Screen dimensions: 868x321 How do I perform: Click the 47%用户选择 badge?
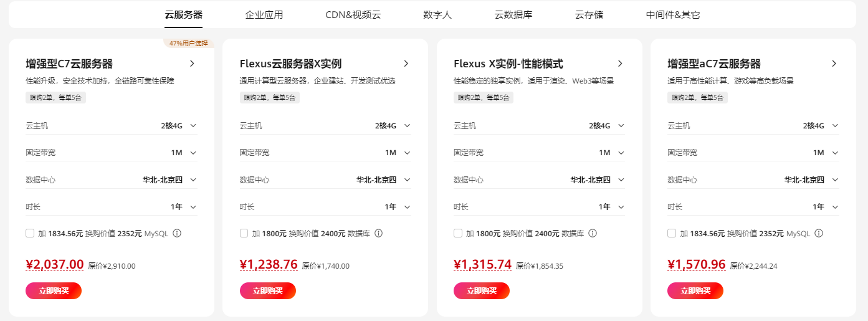(189, 44)
